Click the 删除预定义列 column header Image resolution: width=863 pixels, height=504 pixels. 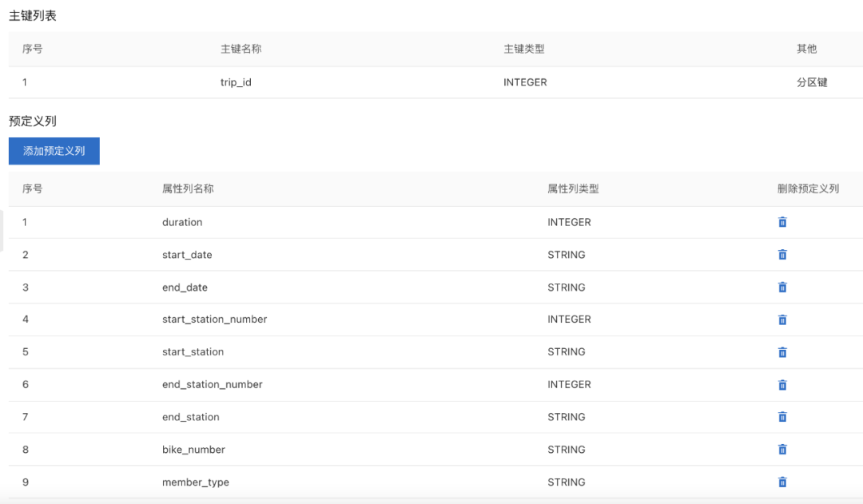(808, 189)
